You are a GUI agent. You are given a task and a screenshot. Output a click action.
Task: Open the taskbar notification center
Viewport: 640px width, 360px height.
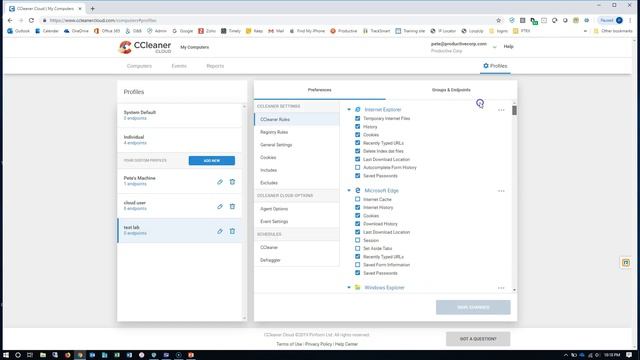coord(629,355)
